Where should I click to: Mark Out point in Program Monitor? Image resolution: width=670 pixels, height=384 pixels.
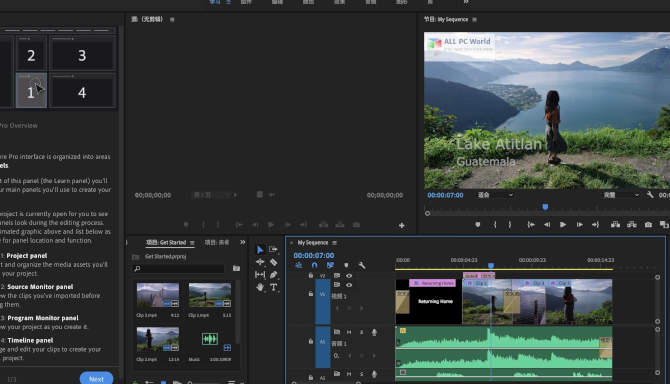tap(510, 224)
